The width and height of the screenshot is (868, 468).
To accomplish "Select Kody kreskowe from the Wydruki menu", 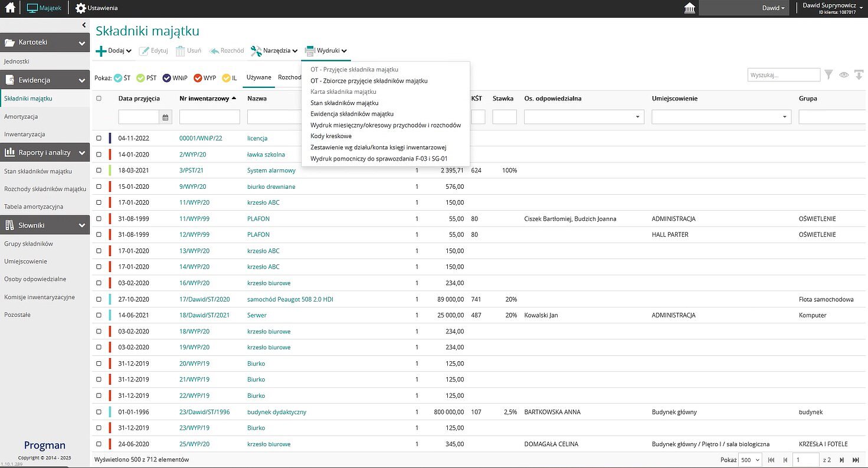I will pos(330,136).
